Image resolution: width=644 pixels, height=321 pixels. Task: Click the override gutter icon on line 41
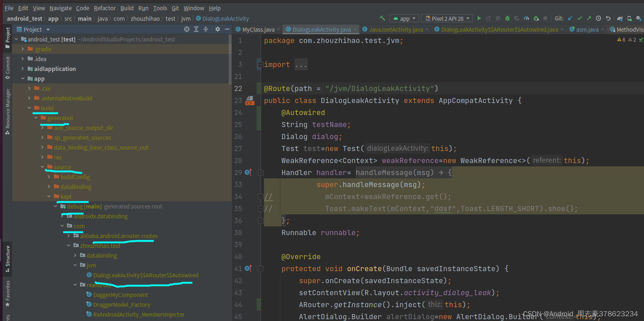point(248,268)
